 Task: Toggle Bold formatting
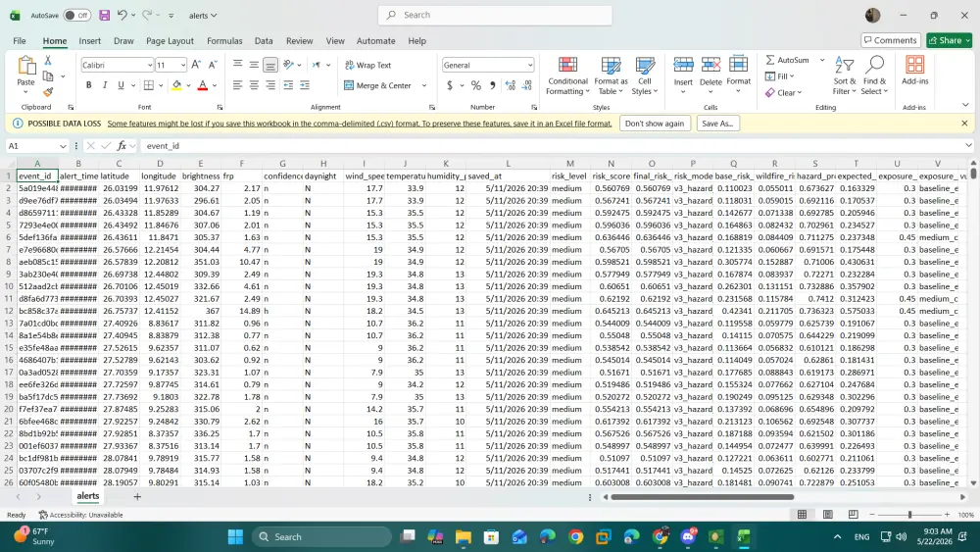(89, 85)
